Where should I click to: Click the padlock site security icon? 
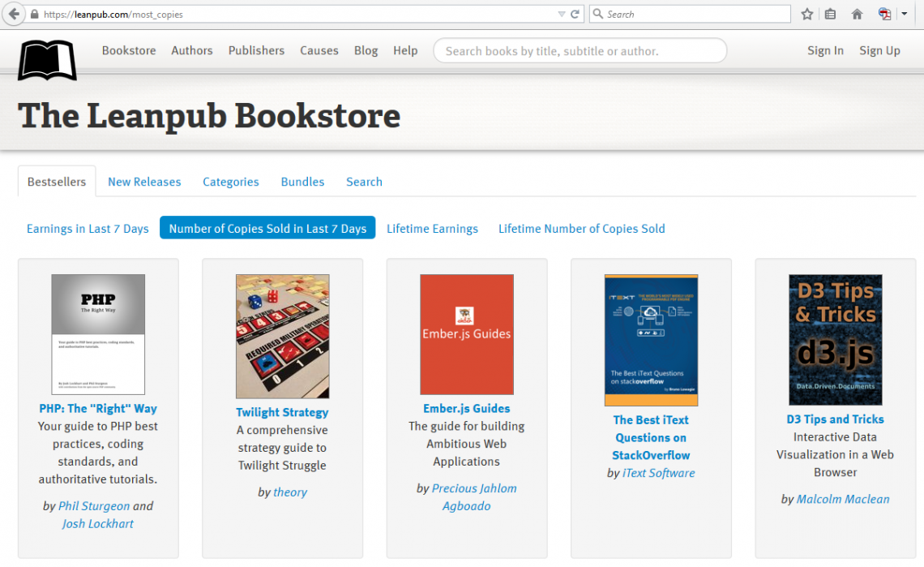pyautogui.click(x=34, y=15)
